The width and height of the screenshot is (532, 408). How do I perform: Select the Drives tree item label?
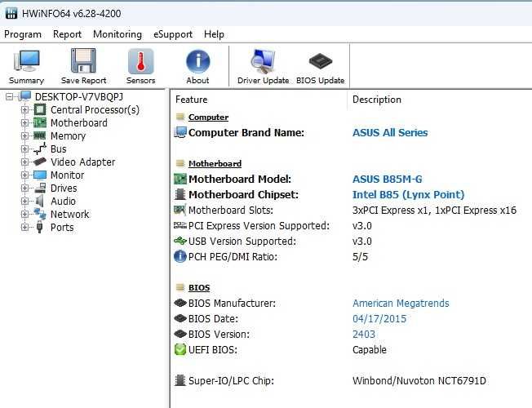click(x=64, y=188)
